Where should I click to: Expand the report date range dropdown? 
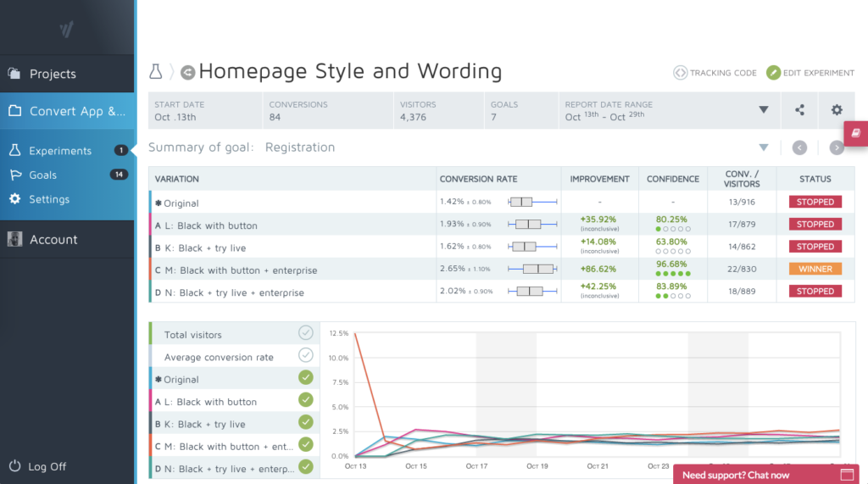tap(763, 110)
